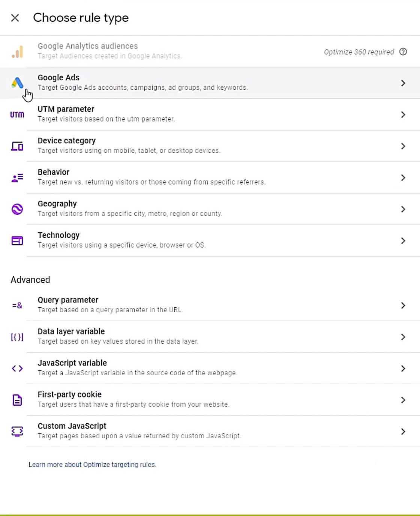Click the Data layer variable brackets icon

17,337
